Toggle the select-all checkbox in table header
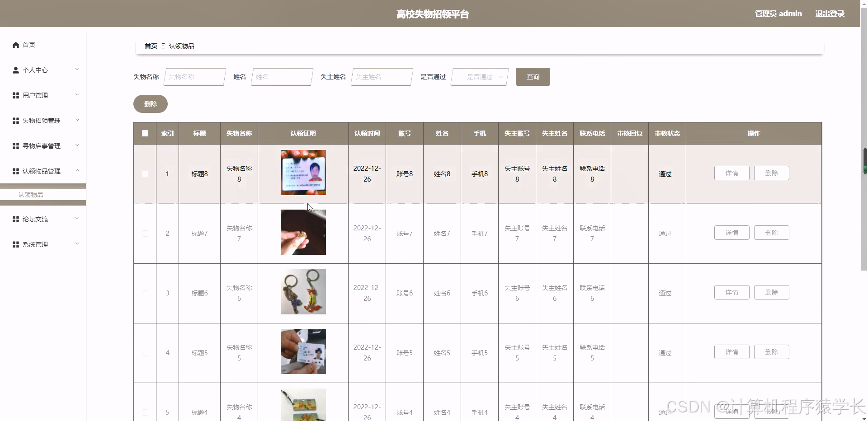 tap(145, 133)
